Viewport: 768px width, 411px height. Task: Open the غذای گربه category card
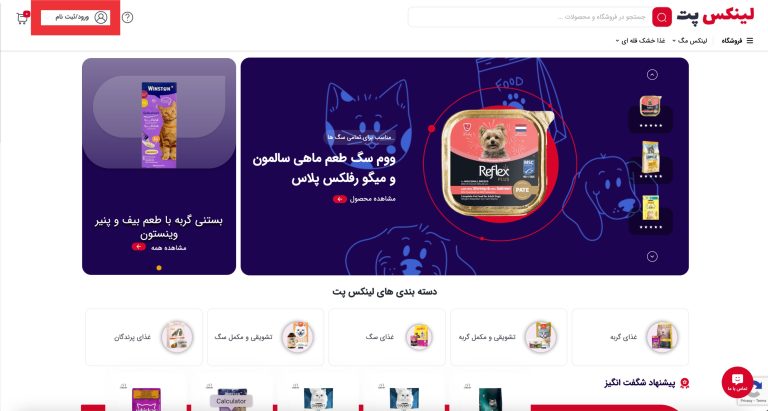coord(630,337)
